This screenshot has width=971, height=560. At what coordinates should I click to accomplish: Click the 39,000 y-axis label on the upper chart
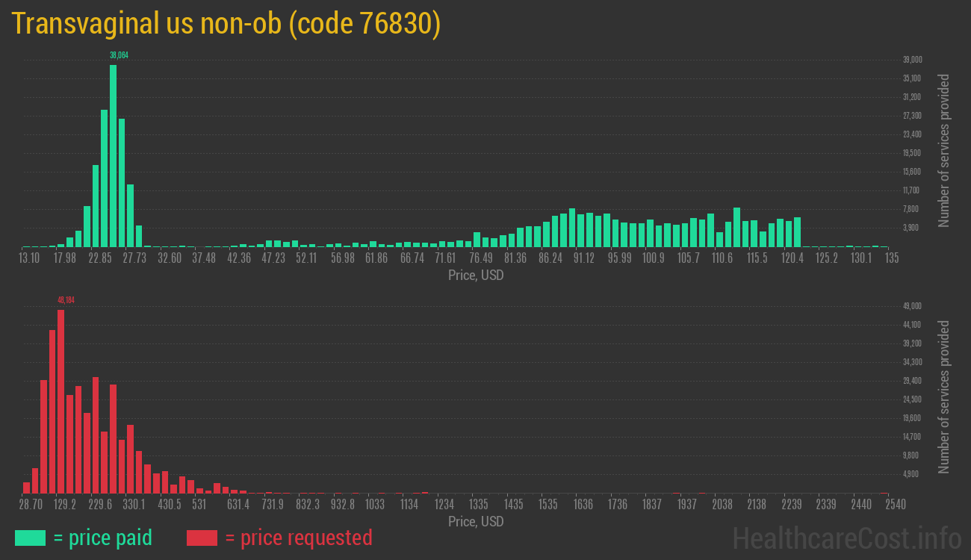912,60
